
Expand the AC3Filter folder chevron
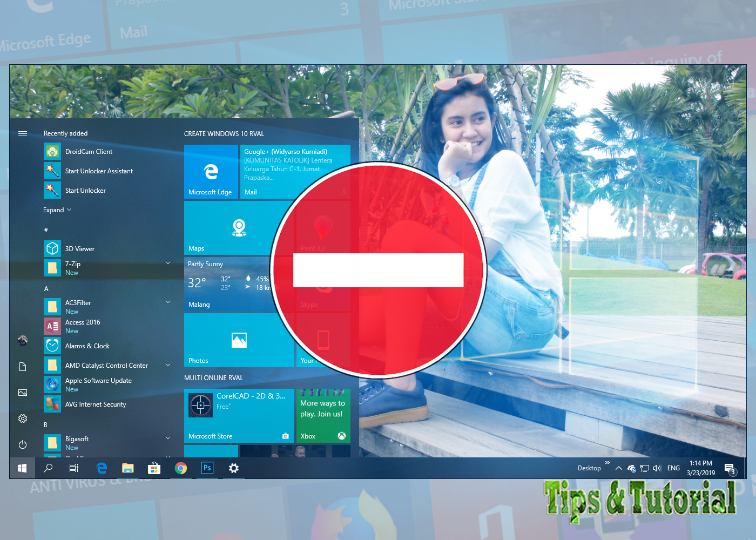tap(168, 302)
